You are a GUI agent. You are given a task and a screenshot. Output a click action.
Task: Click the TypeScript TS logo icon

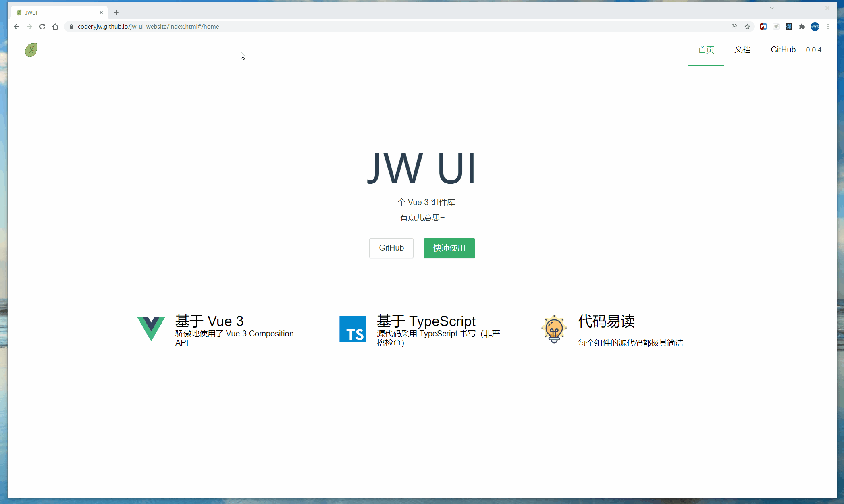tap(353, 329)
